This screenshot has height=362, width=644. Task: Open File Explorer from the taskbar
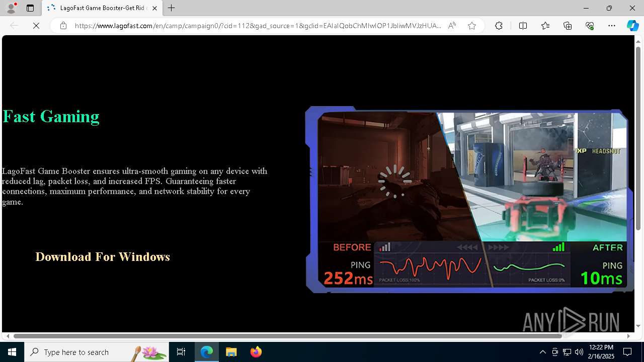231,352
